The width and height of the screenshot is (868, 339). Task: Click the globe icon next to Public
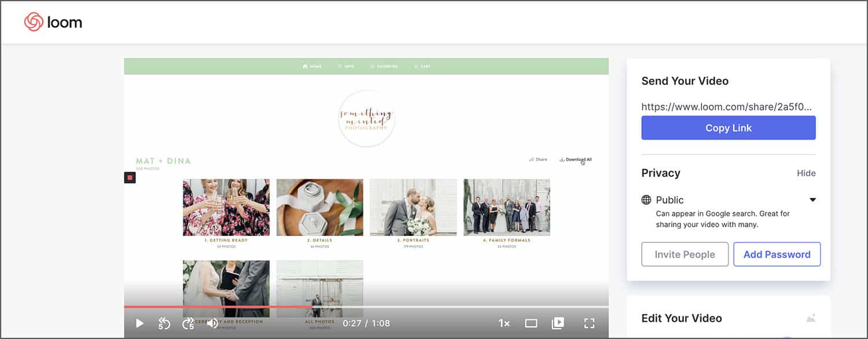646,200
